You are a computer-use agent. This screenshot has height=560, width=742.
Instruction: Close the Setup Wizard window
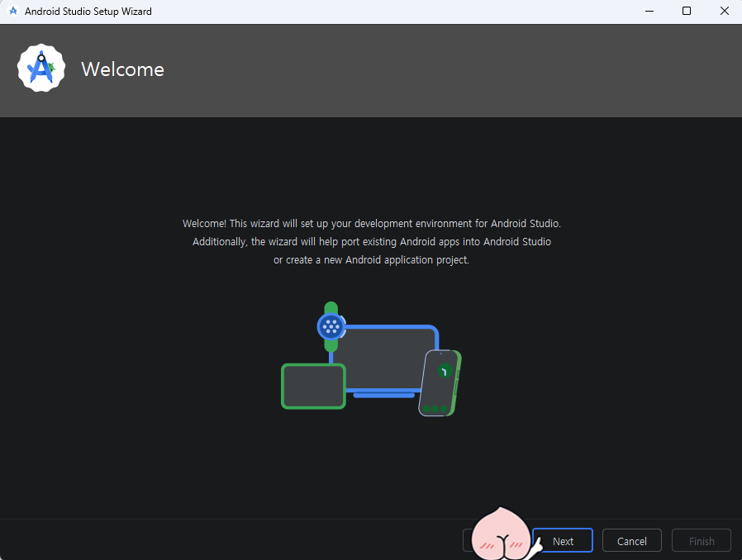tap(724, 11)
